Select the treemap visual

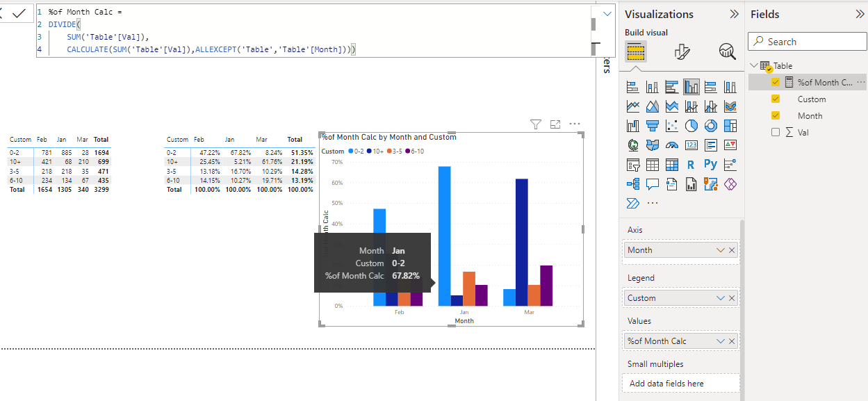point(730,126)
